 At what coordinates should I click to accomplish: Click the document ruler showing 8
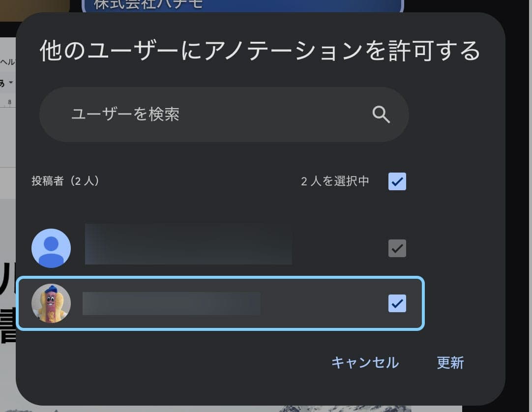[9, 102]
